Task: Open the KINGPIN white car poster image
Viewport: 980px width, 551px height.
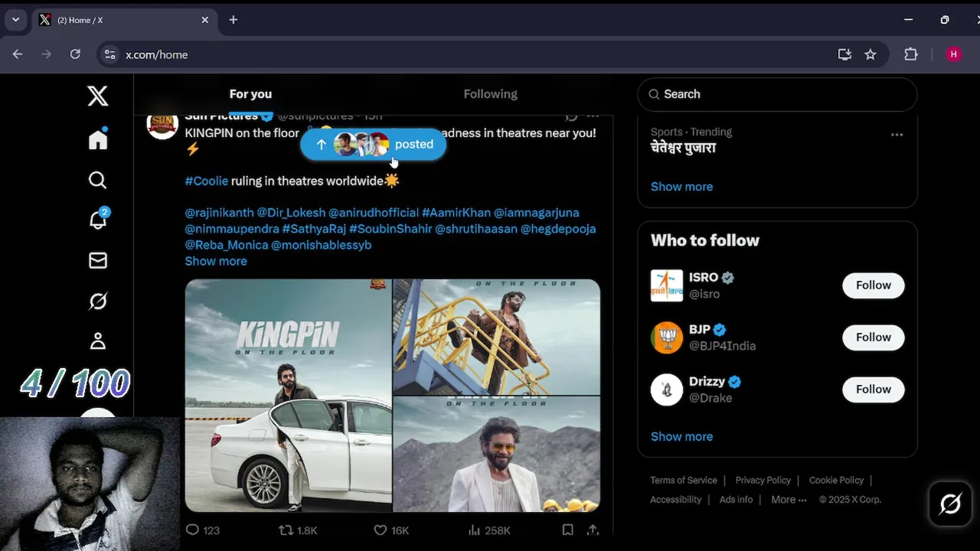Action: [x=289, y=396]
